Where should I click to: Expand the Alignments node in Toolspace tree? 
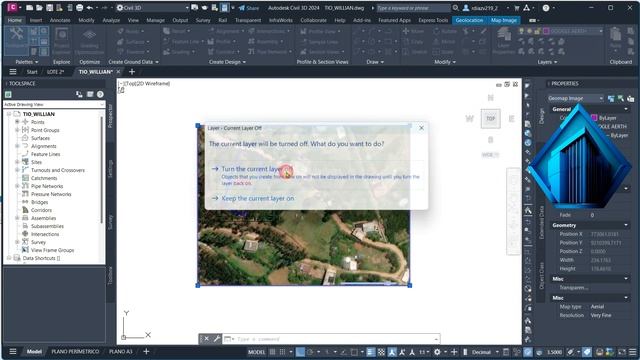click(17, 146)
